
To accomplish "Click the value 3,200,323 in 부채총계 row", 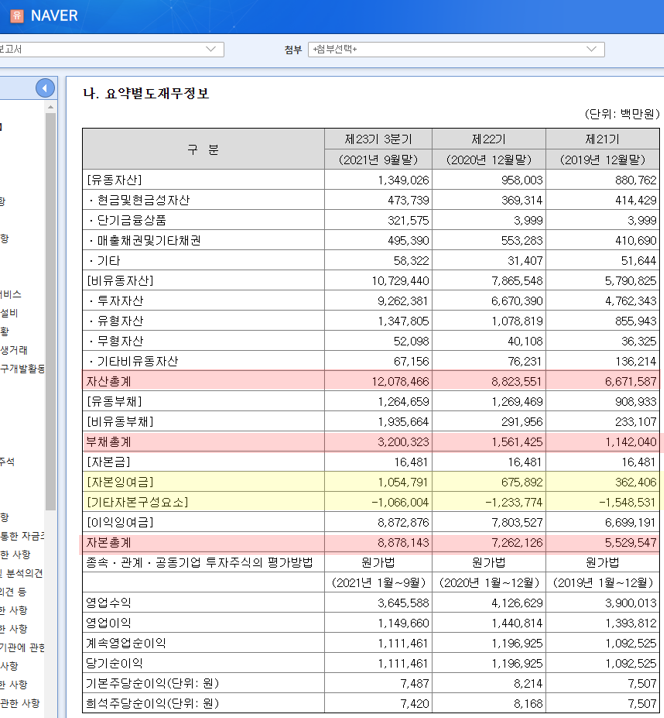I will (x=403, y=442).
